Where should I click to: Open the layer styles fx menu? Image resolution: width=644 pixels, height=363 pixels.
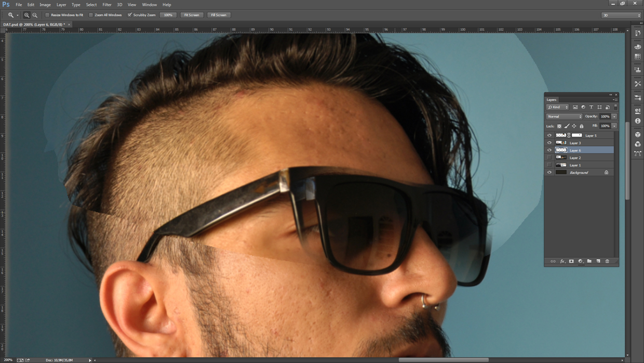pos(562,261)
